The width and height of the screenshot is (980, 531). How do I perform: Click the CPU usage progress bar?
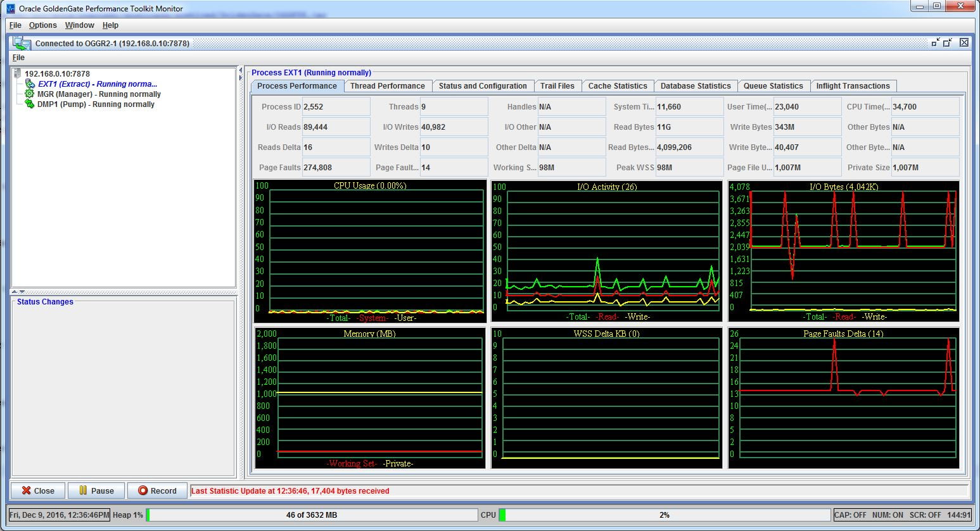[664, 515]
